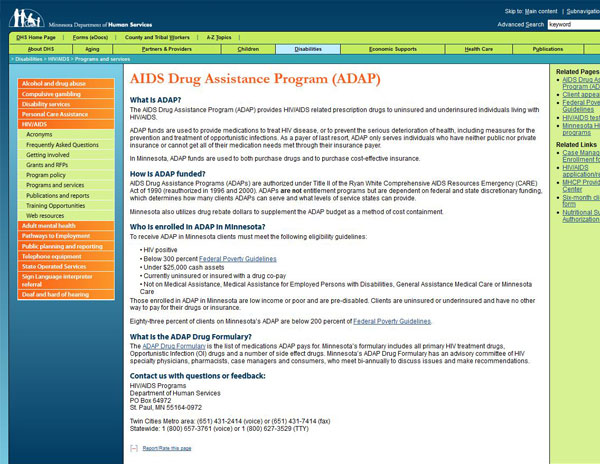This screenshot has width=600, height=464.
Task: Collapse the HIV/AIDS sidebar section
Action: 66,124
